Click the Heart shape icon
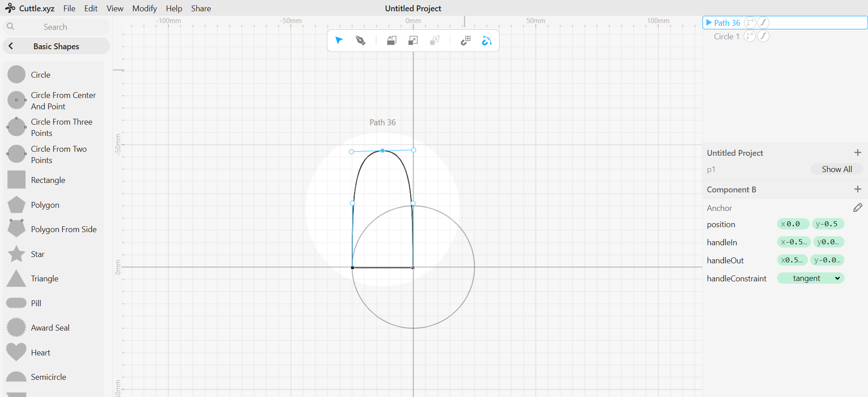Image resolution: width=868 pixels, height=397 pixels. [16, 352]
